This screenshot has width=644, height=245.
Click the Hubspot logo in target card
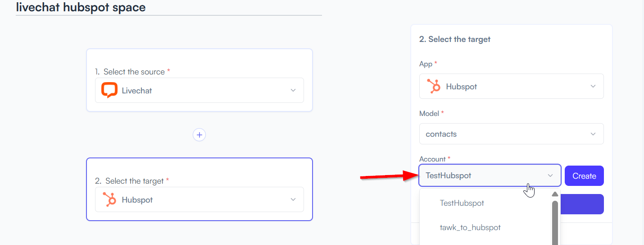(109, 199)
